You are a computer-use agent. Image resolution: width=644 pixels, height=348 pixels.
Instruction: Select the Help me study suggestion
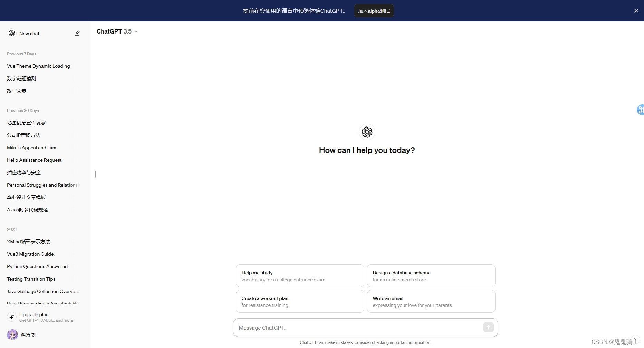tap(300, 276)
